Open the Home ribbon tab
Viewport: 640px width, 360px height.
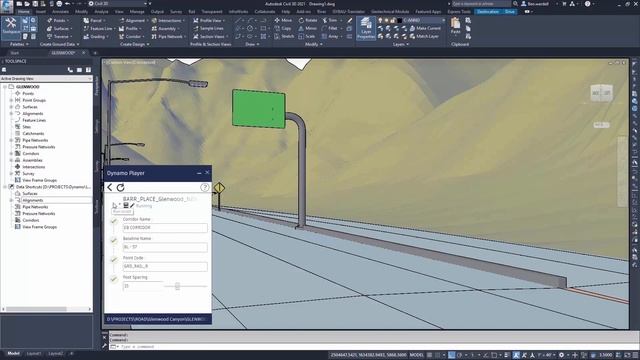tap(24, 12)
